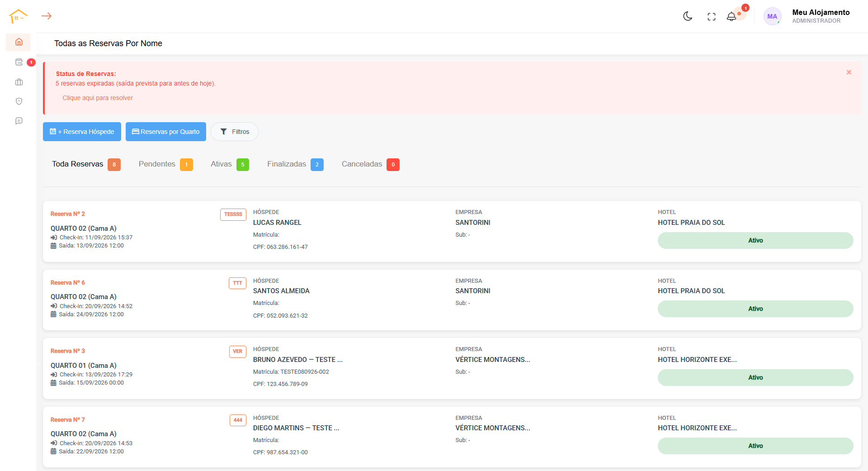Viewport: 868px width, 471px height.
Task: Open 'Reserva Nº 3' title
Action: pyautogui.click(x=68, y=351)
